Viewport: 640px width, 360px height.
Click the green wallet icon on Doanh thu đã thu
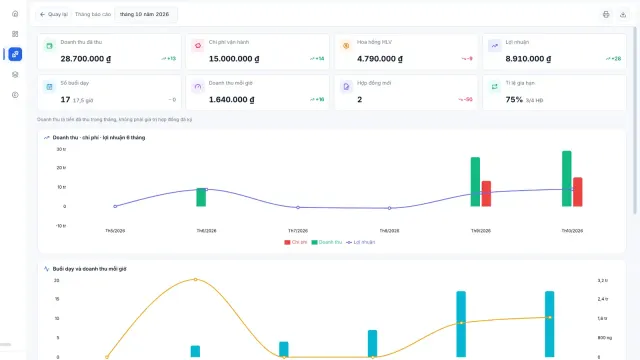pyautogui.click(x=49, y=46)
